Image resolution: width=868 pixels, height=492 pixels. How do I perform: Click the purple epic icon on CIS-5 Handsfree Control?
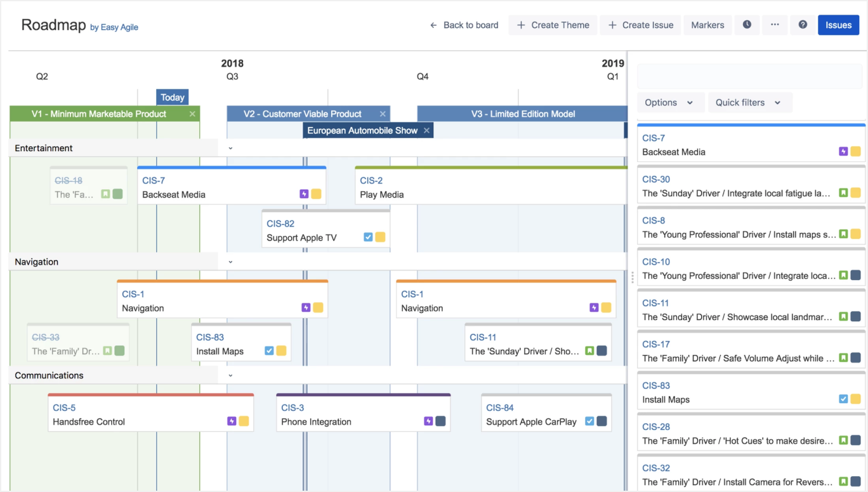point(232,422)
